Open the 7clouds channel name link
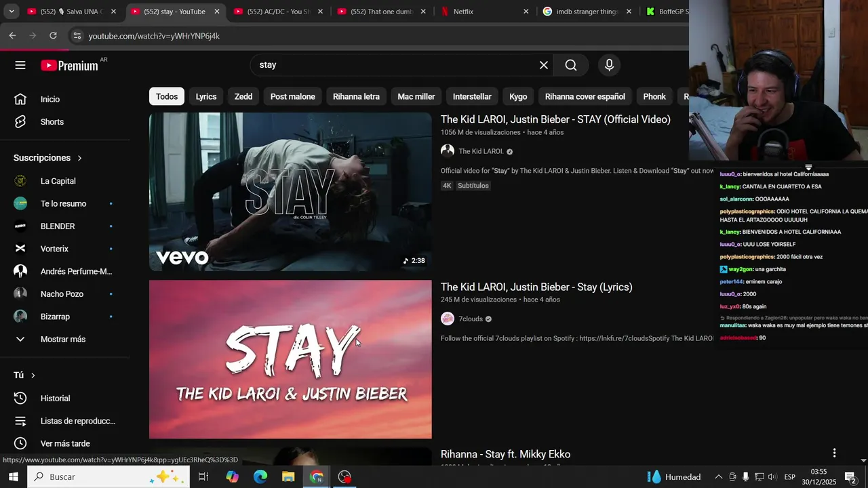The width and height of the screenshot is (868, 488). [471, 319]
